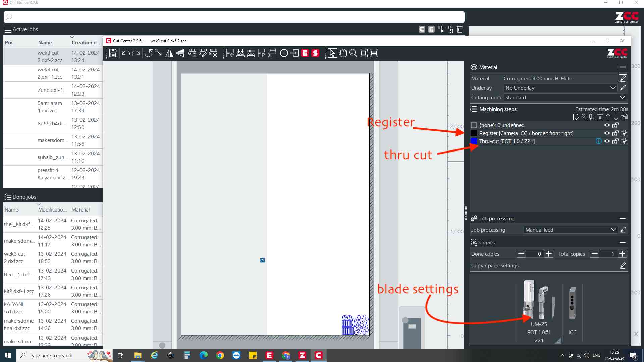644x362 pixels.
Task: Open the edit path with pencil icon
Action: point(203,53)
